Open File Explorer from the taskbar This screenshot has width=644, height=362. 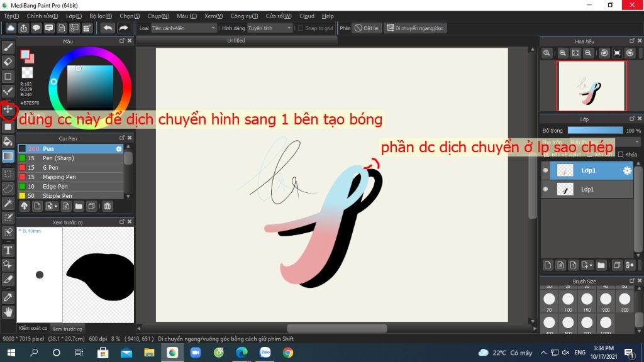(149, 352)
